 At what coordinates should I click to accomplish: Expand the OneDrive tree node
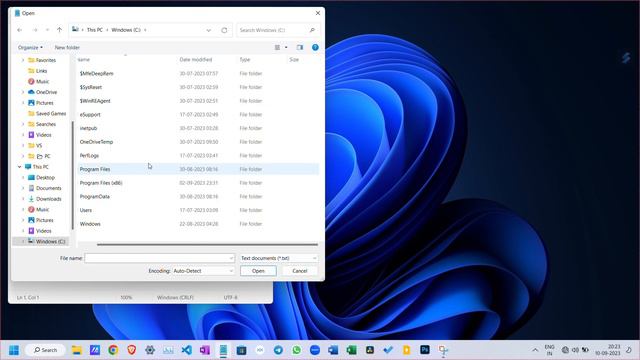pyautogui.click(x=23, y=92)
